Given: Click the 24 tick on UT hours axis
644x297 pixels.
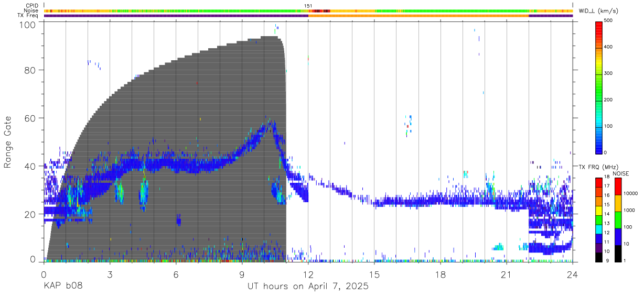Looking at the screenshot, I should pyautogui.click(x=573, y=274).
